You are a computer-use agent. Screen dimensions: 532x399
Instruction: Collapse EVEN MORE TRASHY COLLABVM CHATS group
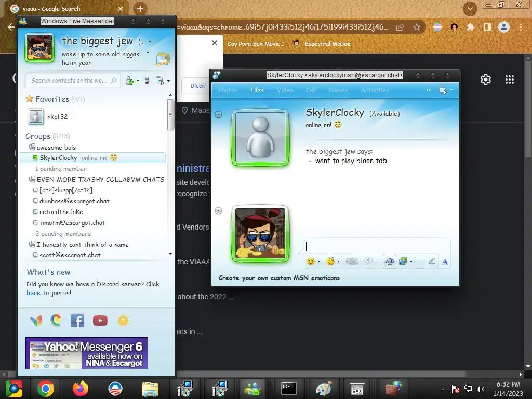click(32, 179)
